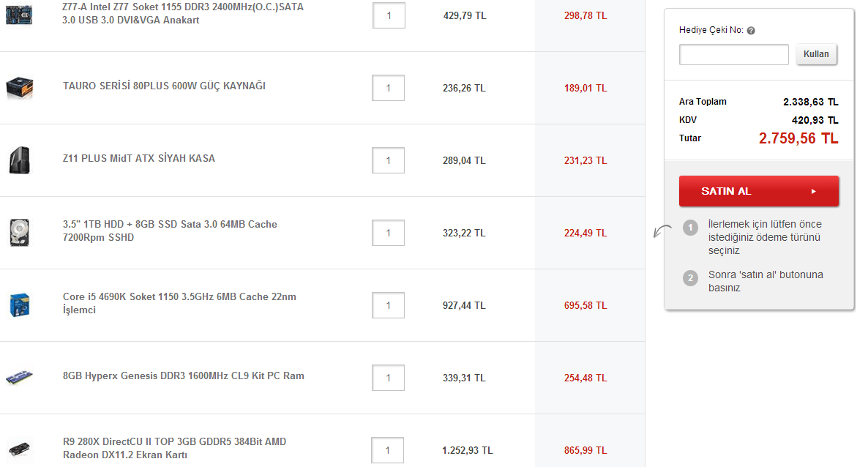This screenshot has width=868, height=467.
Task: Select quantity field for the 1TB SSHD
Action: (x=389, y=233)
